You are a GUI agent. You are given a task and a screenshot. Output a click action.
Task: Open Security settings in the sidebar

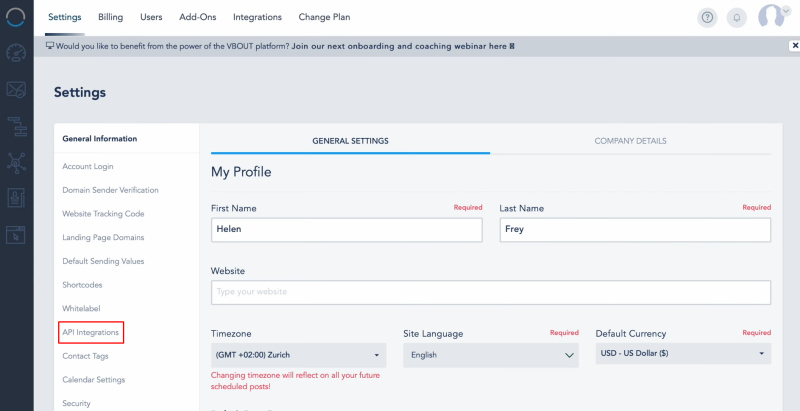click(x=76, y=403)
